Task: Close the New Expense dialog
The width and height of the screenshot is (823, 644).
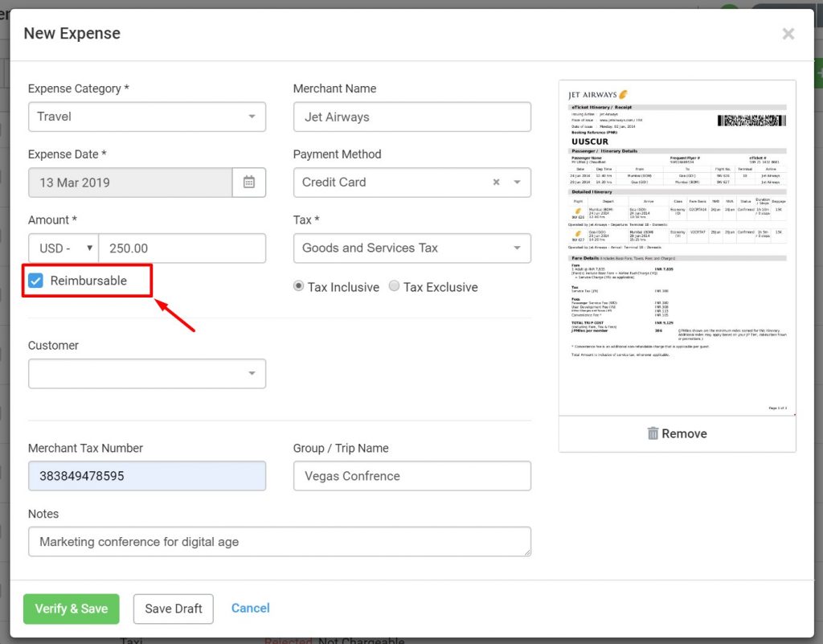Action: 788,33
